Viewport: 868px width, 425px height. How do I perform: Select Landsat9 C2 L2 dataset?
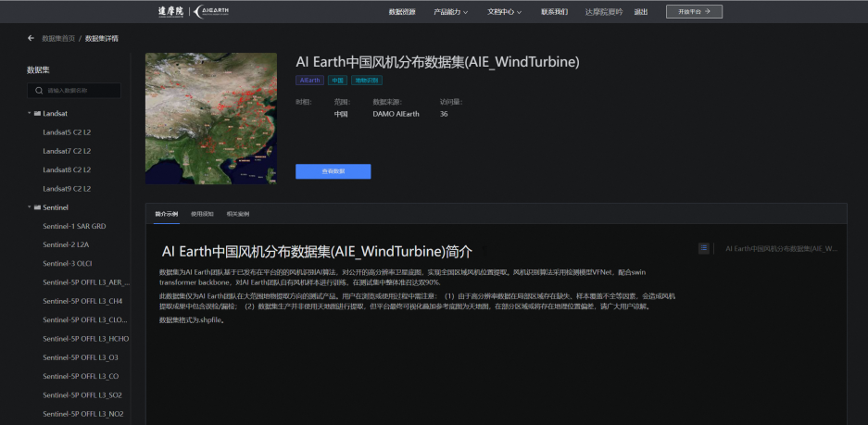pos(67,189)
